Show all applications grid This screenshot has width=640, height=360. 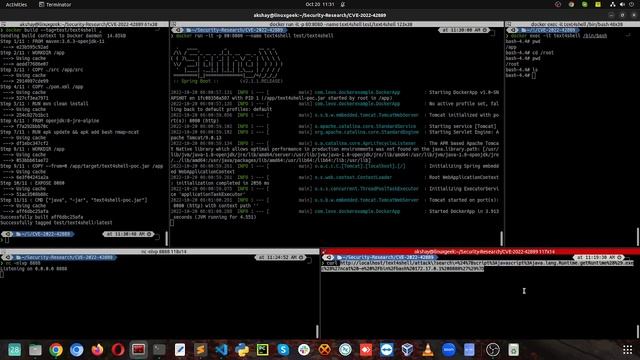[x=628, y=350]
